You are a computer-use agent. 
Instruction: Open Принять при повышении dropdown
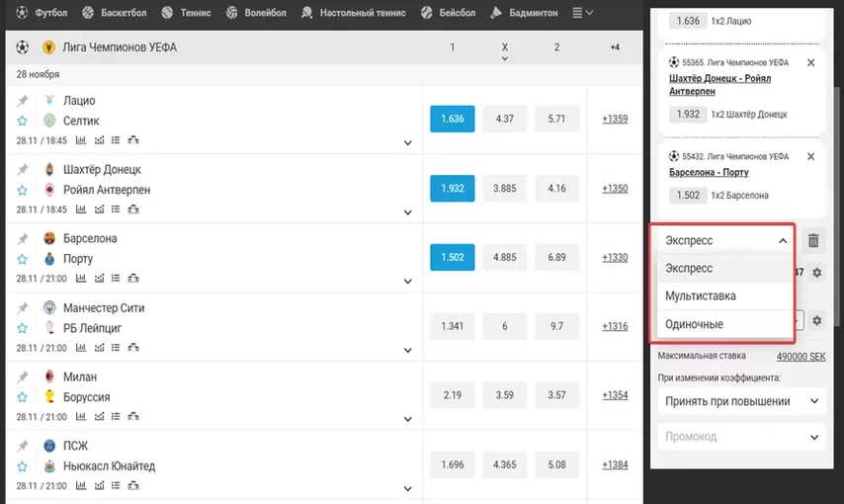point(742,401)
